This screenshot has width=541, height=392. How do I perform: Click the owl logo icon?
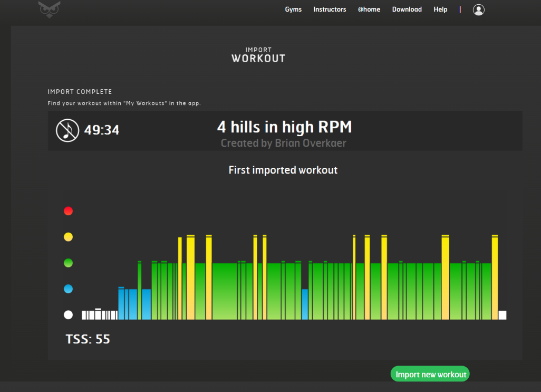(x=49, y=9)
